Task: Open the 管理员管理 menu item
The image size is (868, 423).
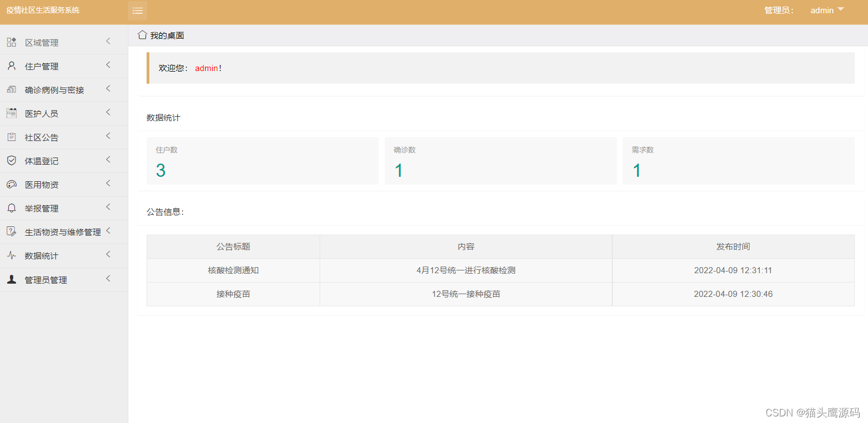Action: [64, 280]
